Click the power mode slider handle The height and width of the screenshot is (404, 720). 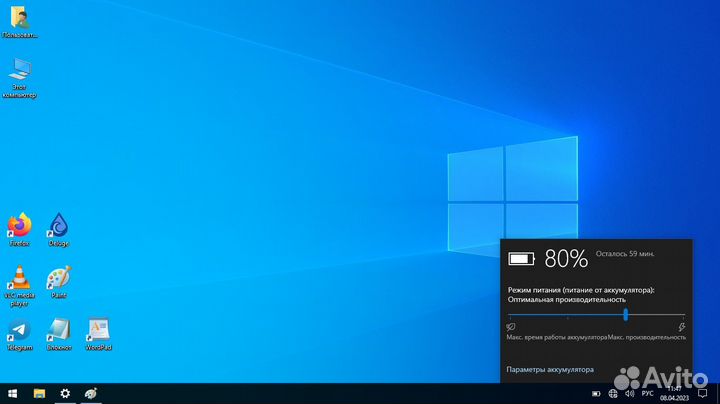[x=625, y=314]
